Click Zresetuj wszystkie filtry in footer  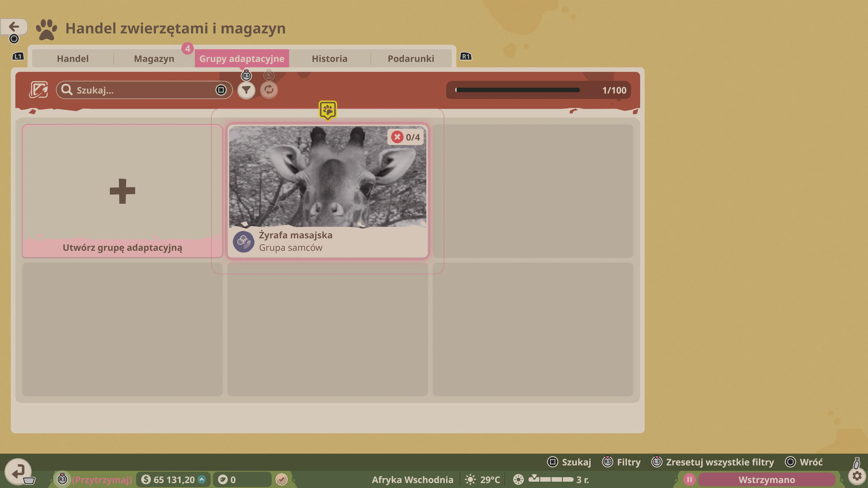[x=713, y=462]
